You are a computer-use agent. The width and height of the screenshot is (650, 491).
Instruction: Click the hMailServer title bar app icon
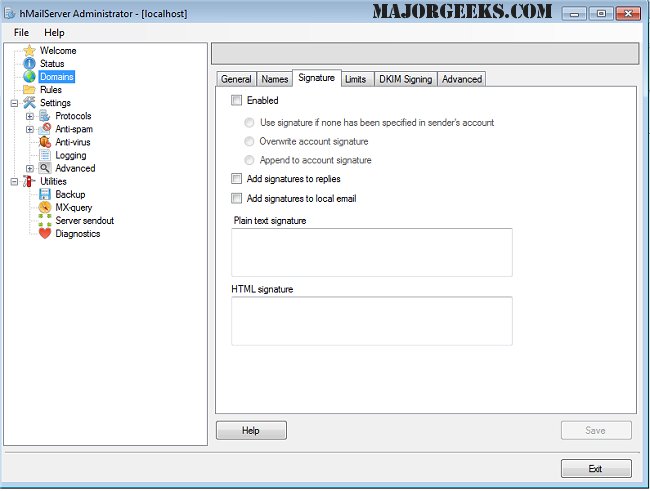(x=10, y=13)
